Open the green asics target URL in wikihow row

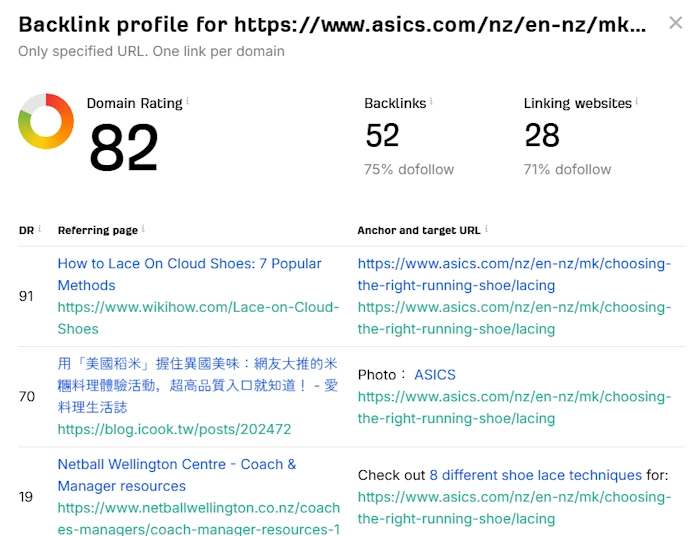pos(514,318)
